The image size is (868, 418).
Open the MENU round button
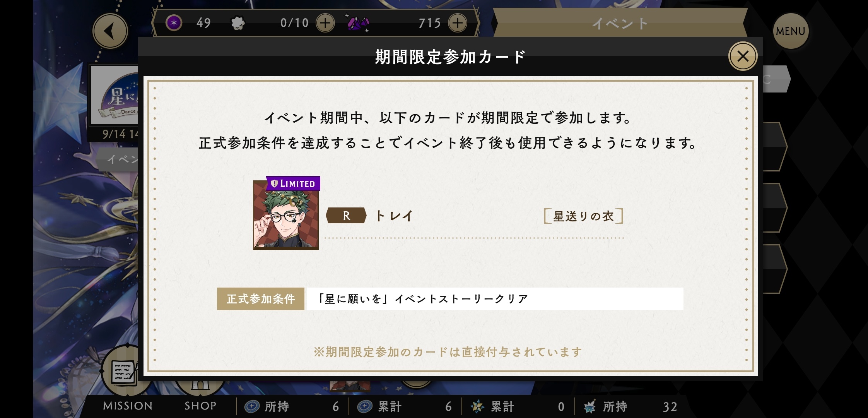791,31
